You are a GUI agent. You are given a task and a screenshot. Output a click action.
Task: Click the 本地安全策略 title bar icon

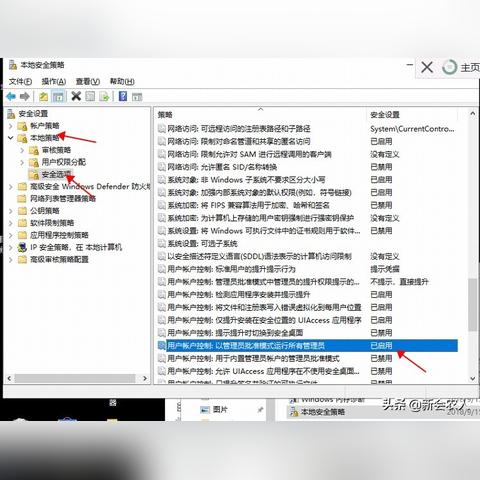pyautogui.click(x=13, y=65)
